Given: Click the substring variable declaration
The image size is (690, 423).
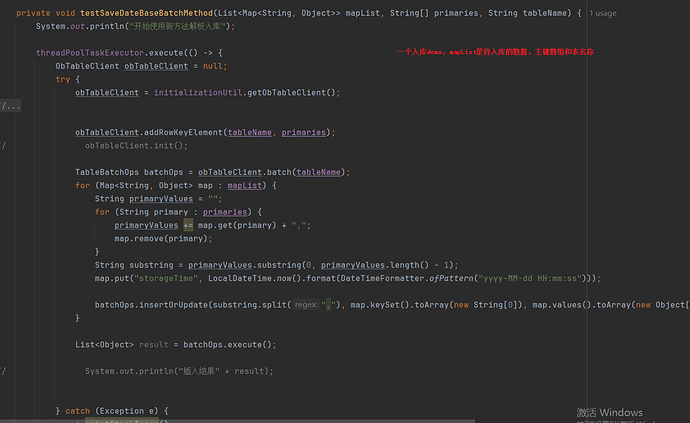Looking at the screenshot, I should (151, 265).
